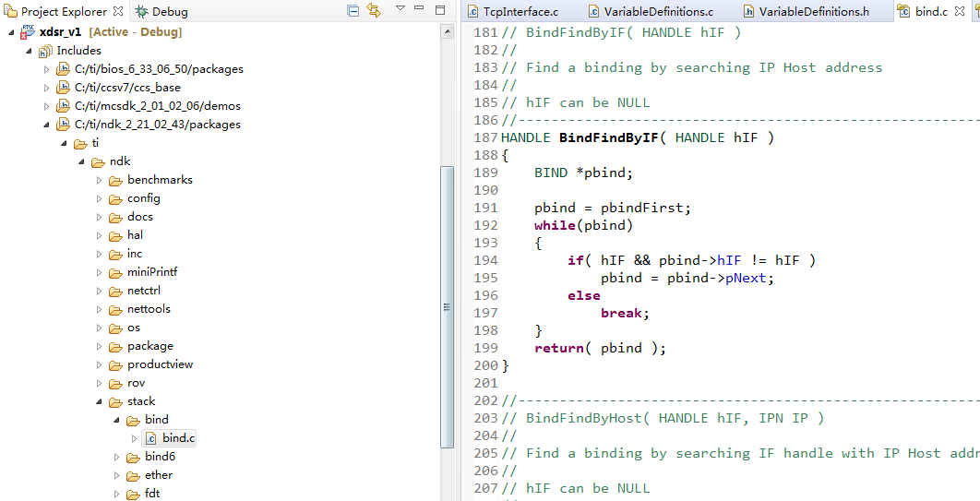Image resolution: width=980 pixels, height=501 pixels.
Task: Click the fdt folder icon
Action: point(133,494)
